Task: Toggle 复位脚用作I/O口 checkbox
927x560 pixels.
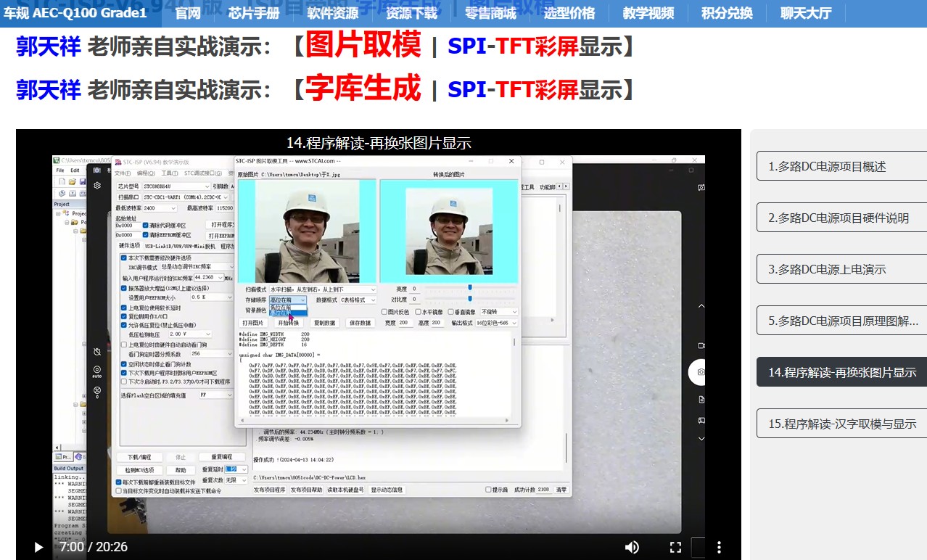Action: coord(123,316)
